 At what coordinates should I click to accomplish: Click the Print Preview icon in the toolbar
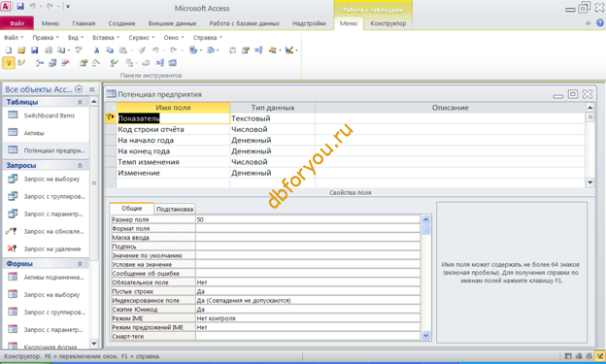(61, 50)
